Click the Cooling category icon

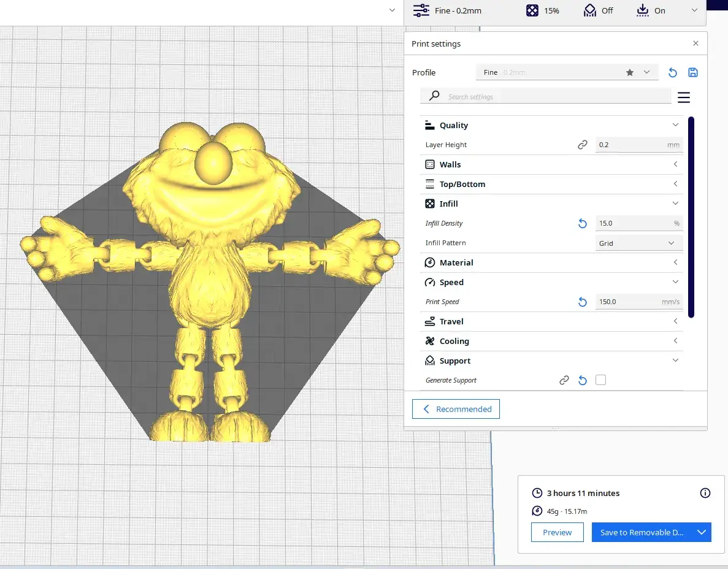pyautogui.click(x=430, y=341)
